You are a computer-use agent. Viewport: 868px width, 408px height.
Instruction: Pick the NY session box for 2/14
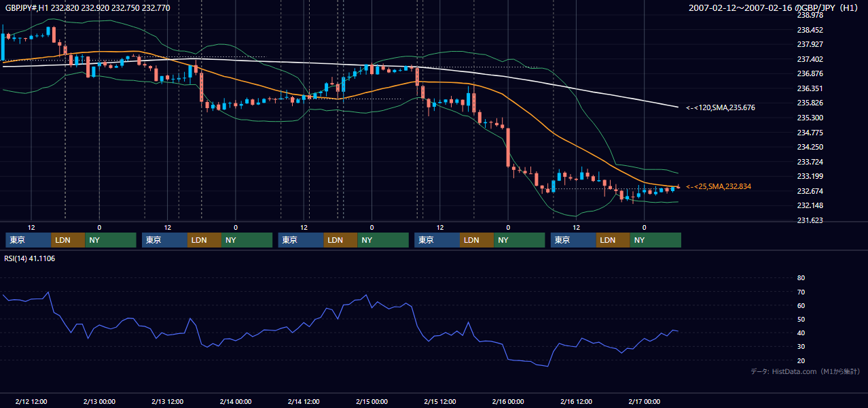(x=383, y=240)
